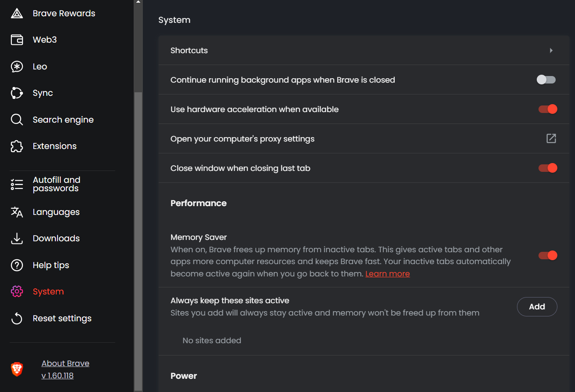This screenshot has height=392, width=575.
Task: Enable continue running background apps toggle
Action: pyautogui.click(x=546, y=80)
